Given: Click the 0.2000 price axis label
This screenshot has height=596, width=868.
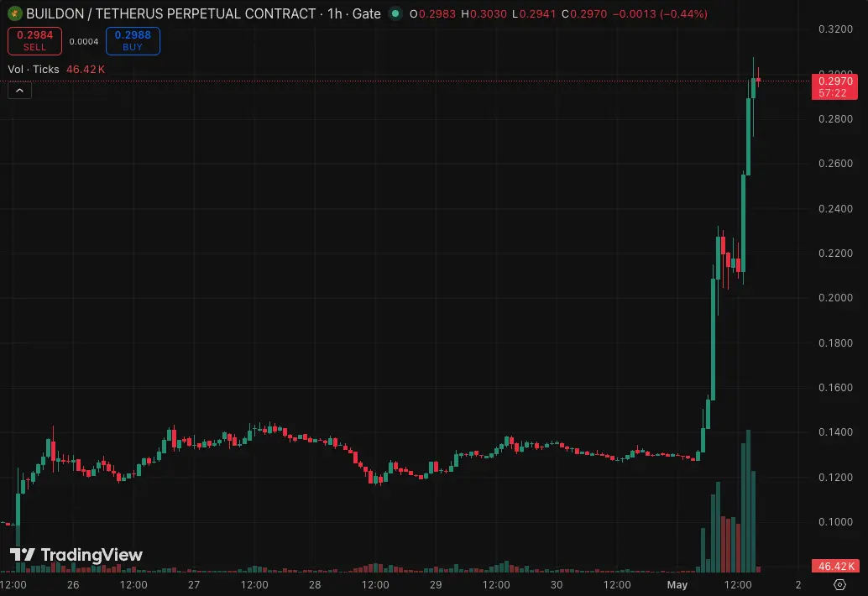Looking at the screenshot, I should [835, 298].
